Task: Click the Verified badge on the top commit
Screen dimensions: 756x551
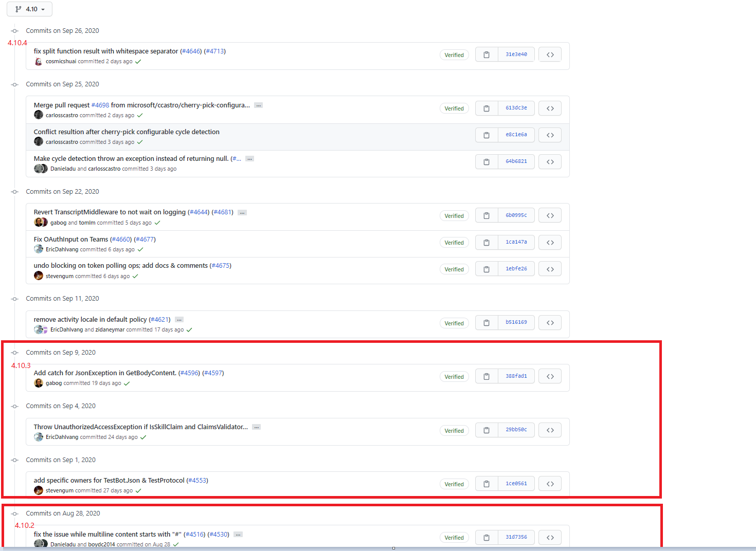Action: [454, 54]
